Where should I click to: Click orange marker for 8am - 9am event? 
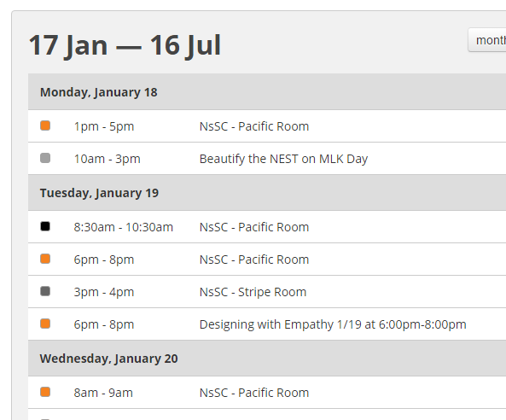[x=45, y=392]
